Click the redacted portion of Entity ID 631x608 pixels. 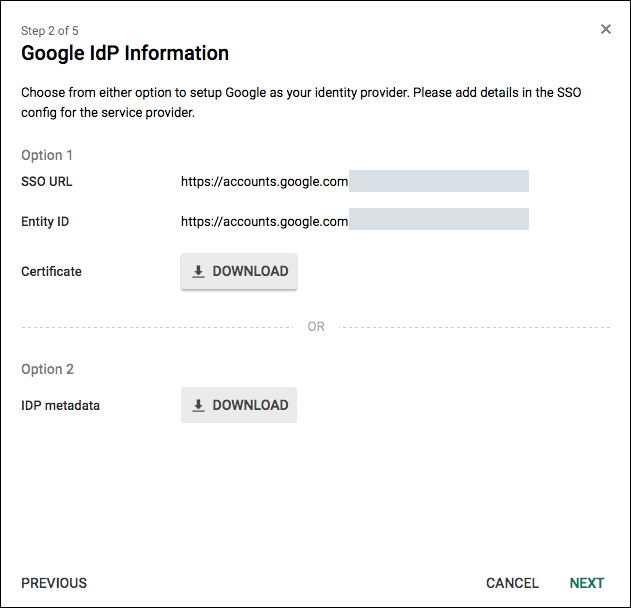coord(438,220)
